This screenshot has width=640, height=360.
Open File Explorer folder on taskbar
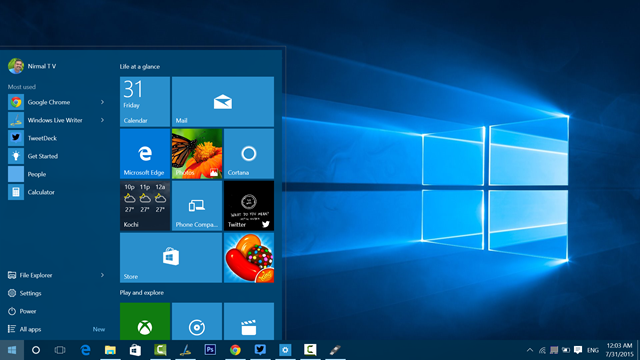click(110, 350)
